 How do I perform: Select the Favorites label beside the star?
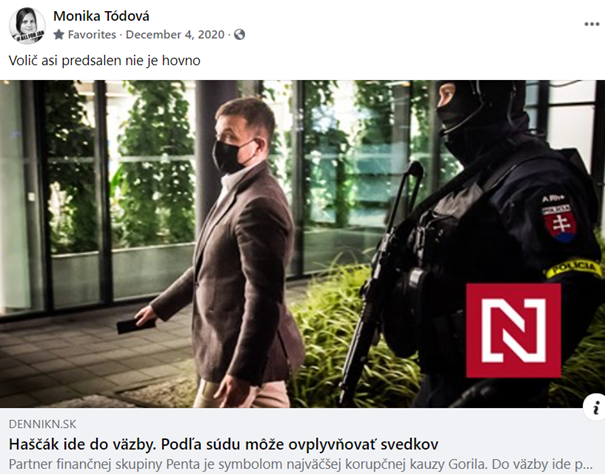point(92,35)
